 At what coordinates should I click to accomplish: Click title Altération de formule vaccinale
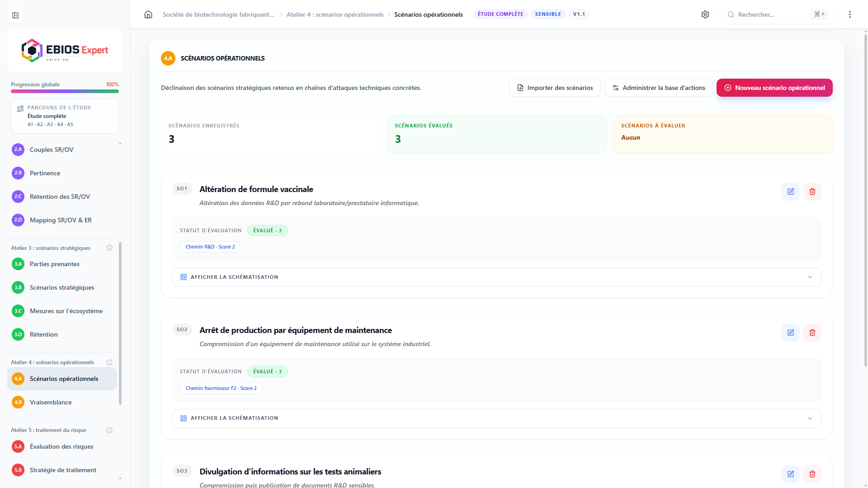click(x=256, y=189)
